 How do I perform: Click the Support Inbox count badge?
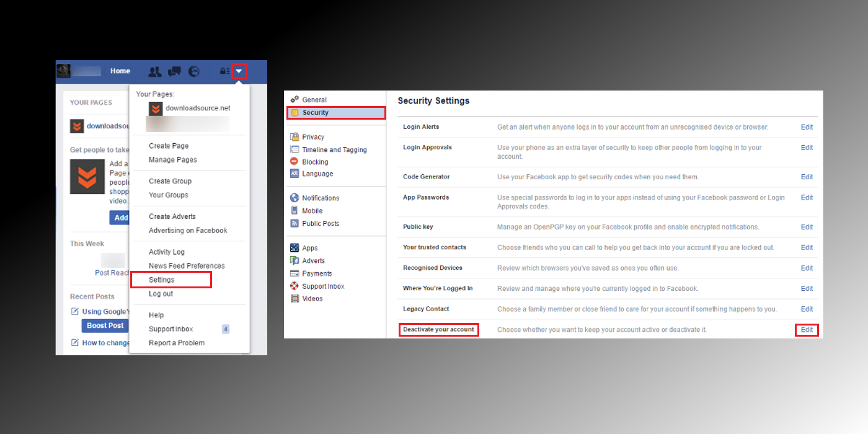[x=226, y=329]
